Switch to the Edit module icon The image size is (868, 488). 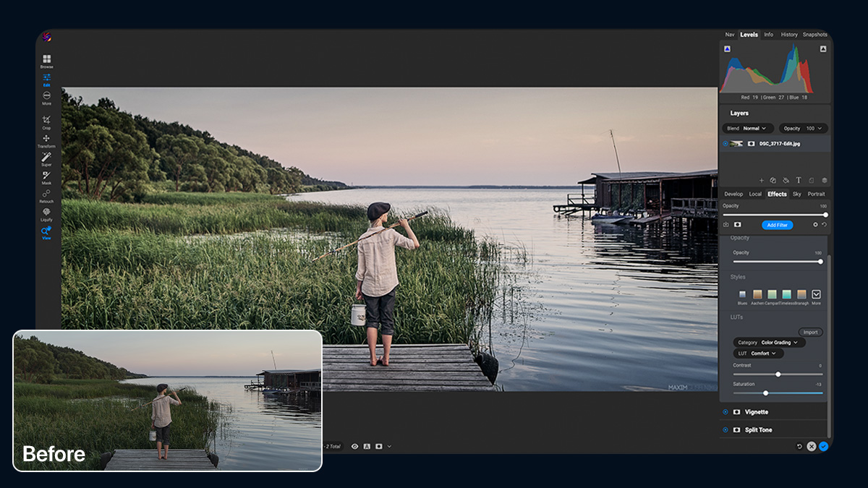[46, 79]
